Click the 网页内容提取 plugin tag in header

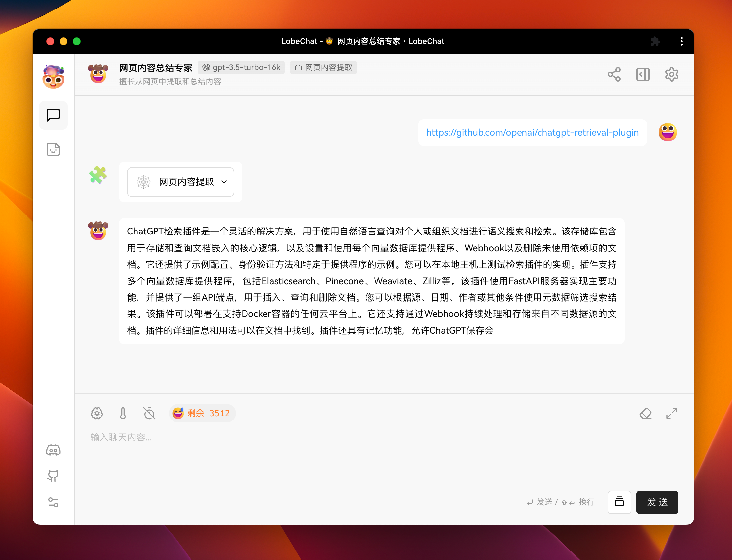pyautogui.click(x=323, y=68)
